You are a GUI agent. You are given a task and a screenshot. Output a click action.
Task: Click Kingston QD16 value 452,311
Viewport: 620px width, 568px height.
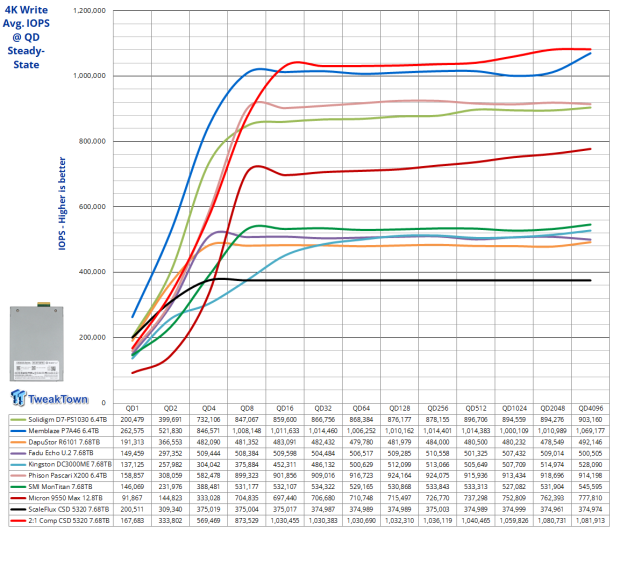(285, 464)
